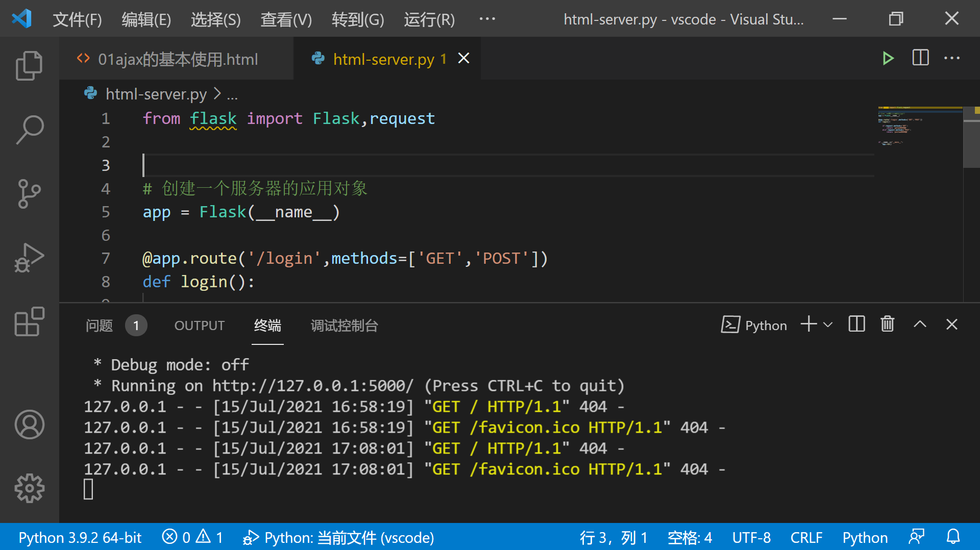
Task: Open the Explorer view in activity bar
Action: point(29,66)
